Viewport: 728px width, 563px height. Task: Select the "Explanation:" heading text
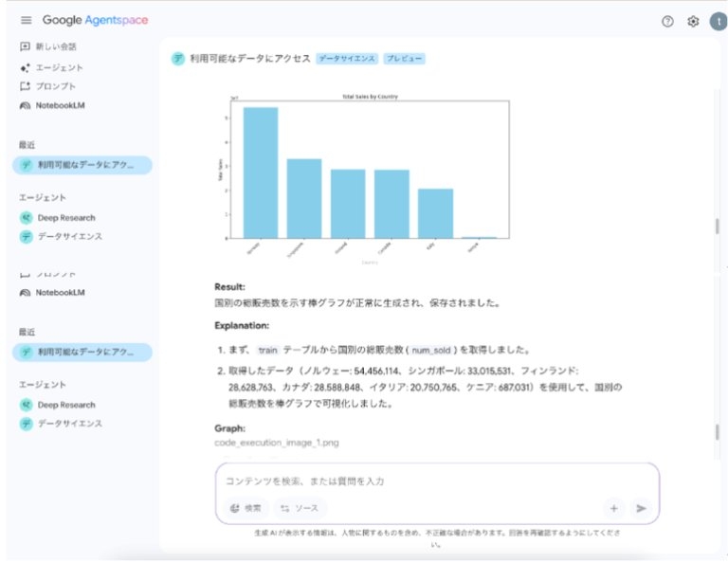tap(242, 325)
